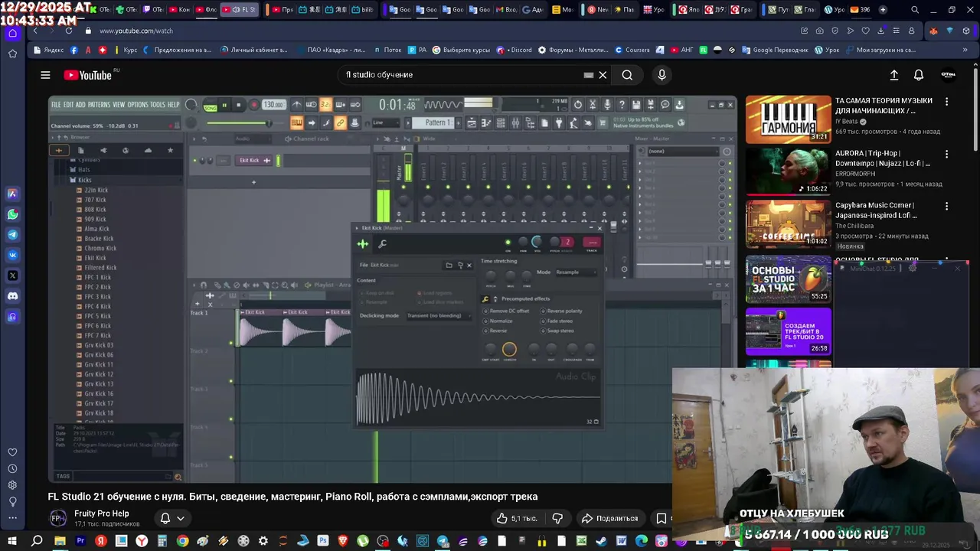This screenshot has height=551, width=980.
Task: Open PATTERNS menu in FL Studio
Action: (99, 105)
